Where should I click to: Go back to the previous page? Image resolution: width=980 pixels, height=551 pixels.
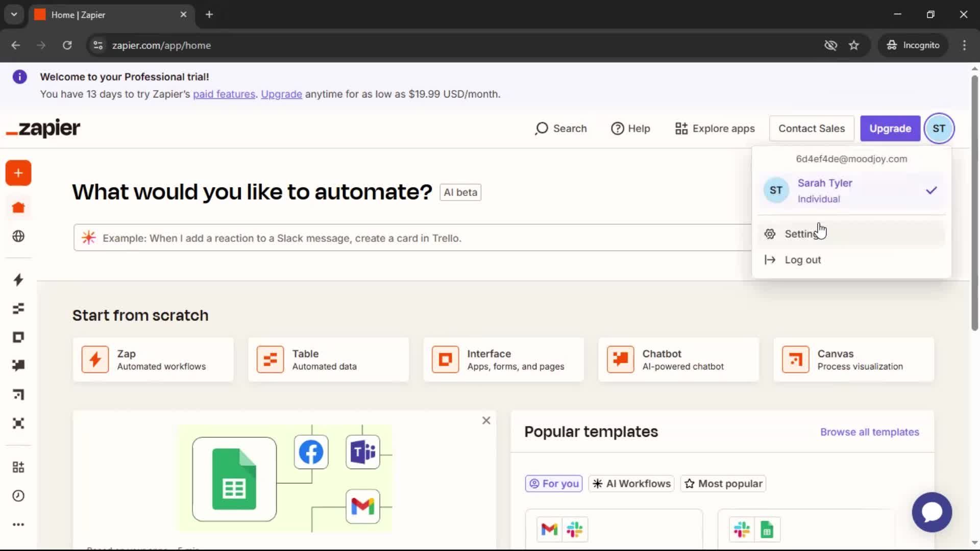click(16, 45)
